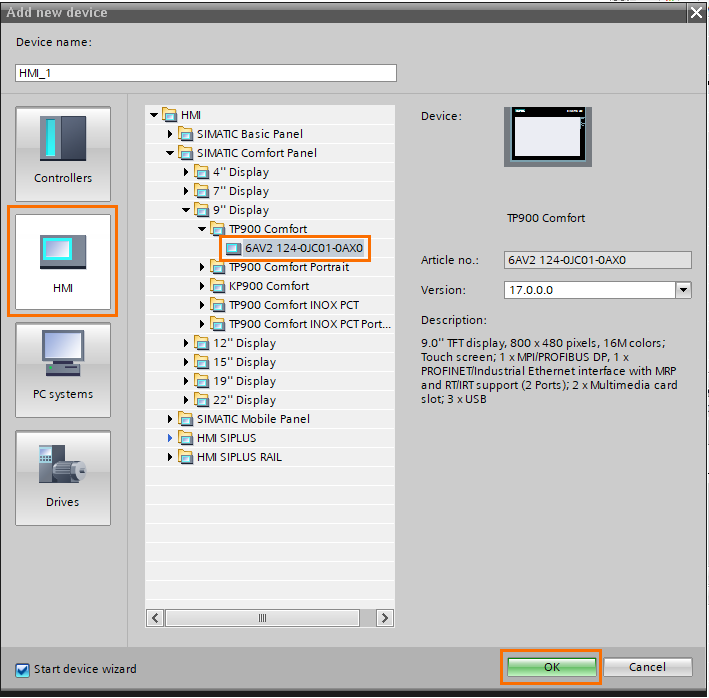
Task: Expand the 7" Display node
Action: tap(186, 191)
